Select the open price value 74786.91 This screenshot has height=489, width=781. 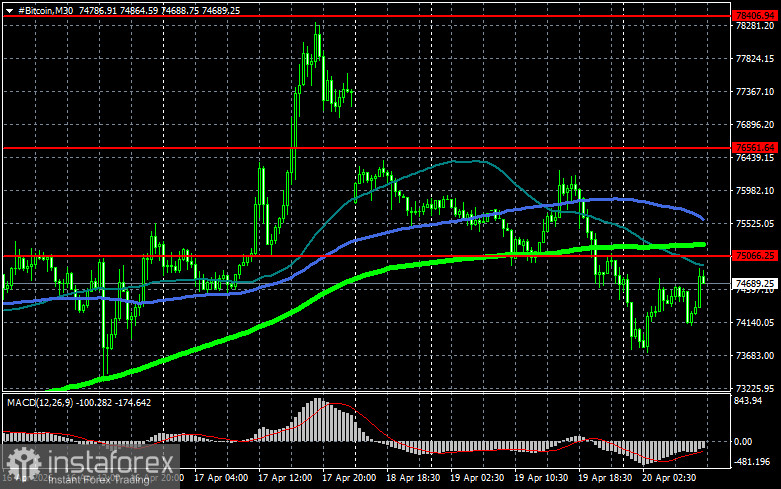pyautogui.click(x=98, y=10)
